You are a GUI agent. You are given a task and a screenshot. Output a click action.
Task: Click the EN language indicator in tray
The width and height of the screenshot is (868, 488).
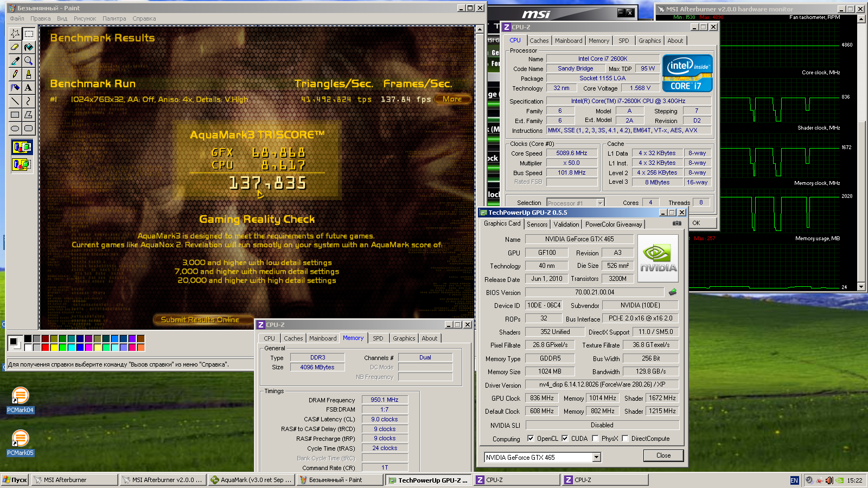coord(794,480)
